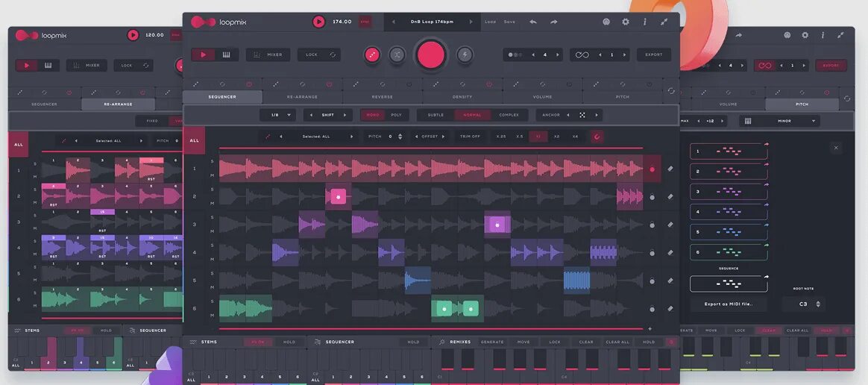Select Subtle complexity
Image resolution: width=868 pixels, height=385 pixels.
coord(435,115)
